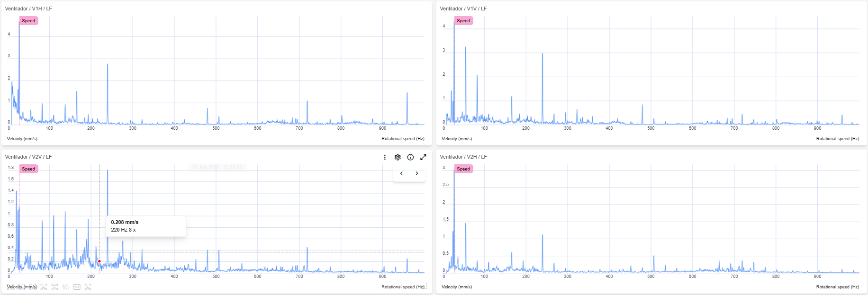Expand V2V chart to fullscreen
Screen dimensions: 868x295
tap(423, 157)
